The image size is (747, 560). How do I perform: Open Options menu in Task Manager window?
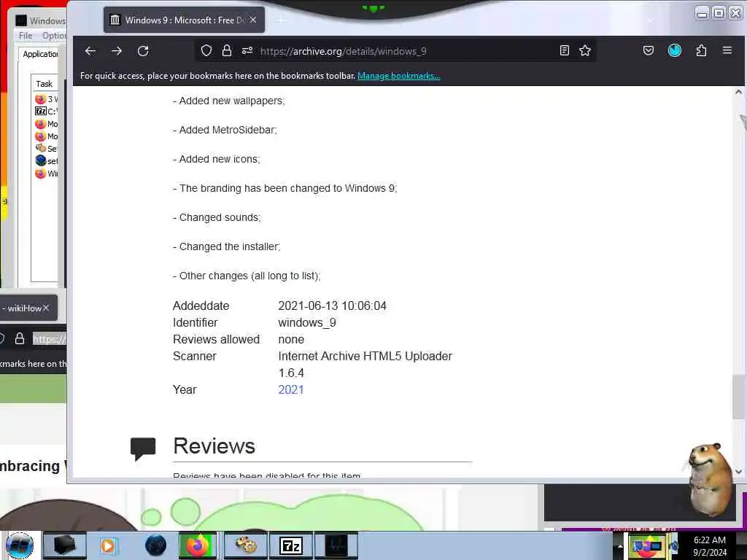[54, 36]
